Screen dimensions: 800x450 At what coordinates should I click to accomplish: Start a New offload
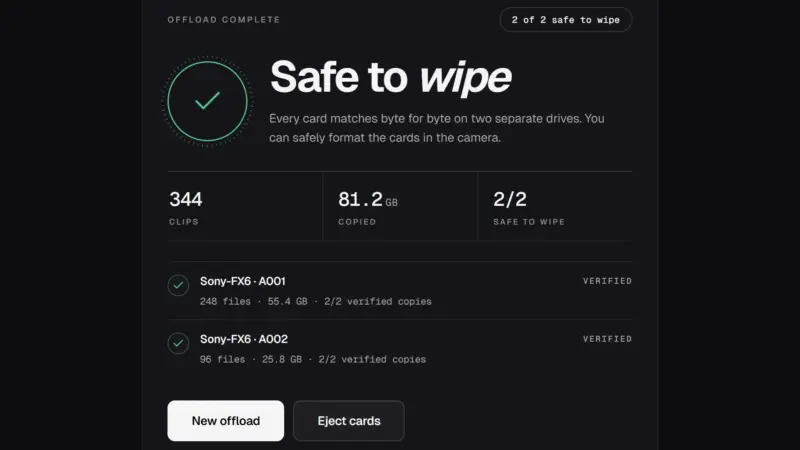(226, 421)
